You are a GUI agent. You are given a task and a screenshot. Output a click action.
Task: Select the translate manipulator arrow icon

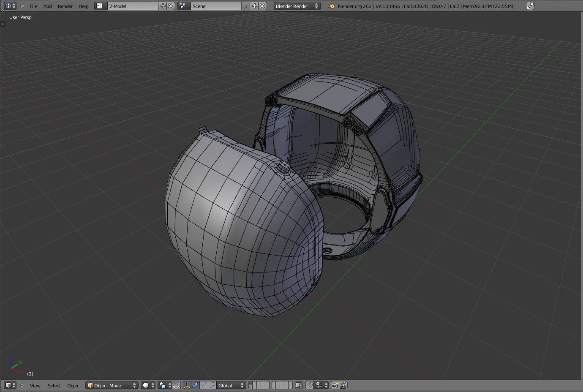tap(196, 385)
